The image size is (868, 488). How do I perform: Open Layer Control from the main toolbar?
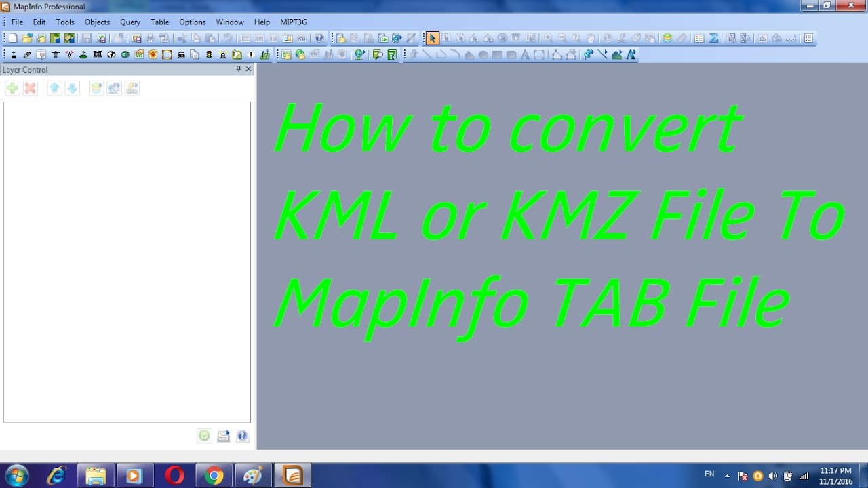(x=667, y=38)
